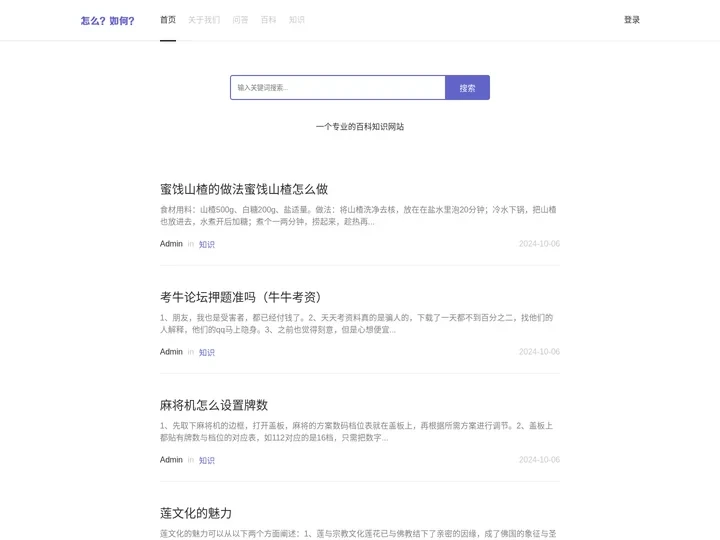Click the excerpt starting 食材用料：山楂500g
Viewport: 720px width, 540px height.
pyautogui.click(x=358, y=216)
